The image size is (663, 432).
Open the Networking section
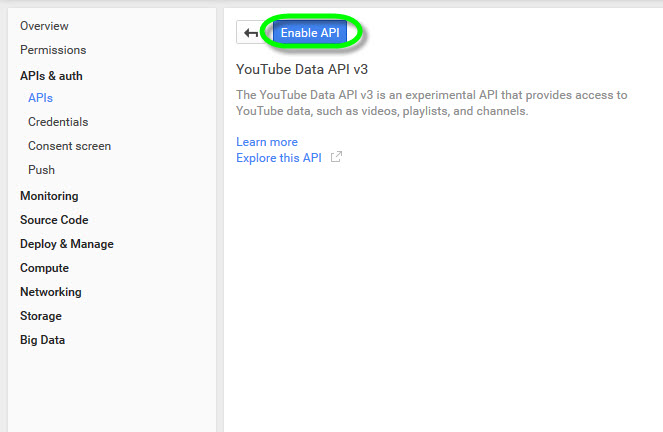click(x=51, y=292)
